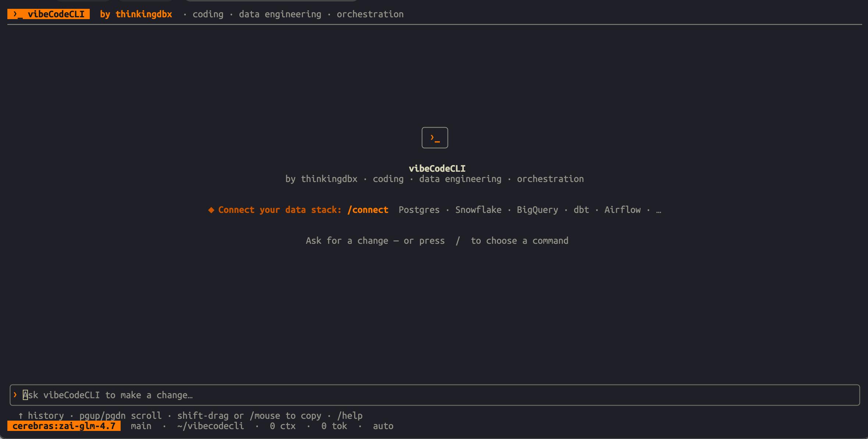Click the 'pgup/pgdn scroll' hint
Image resolution: width=868 pixels, height=439 pixels.
[120, 415]
